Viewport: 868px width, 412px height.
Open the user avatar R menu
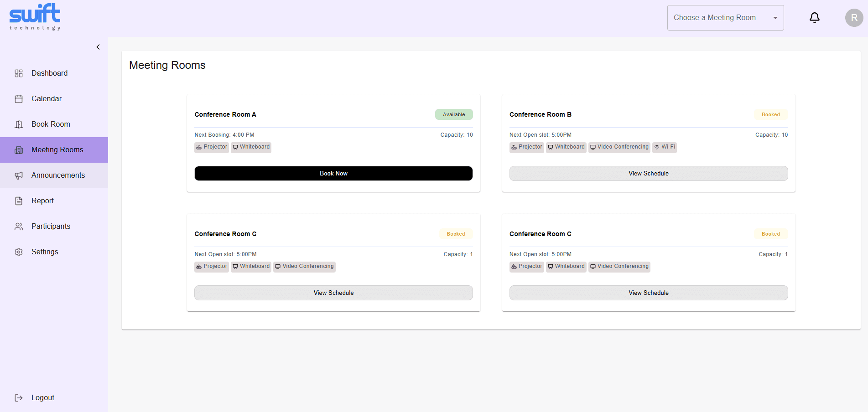click(x=854, y=18)
